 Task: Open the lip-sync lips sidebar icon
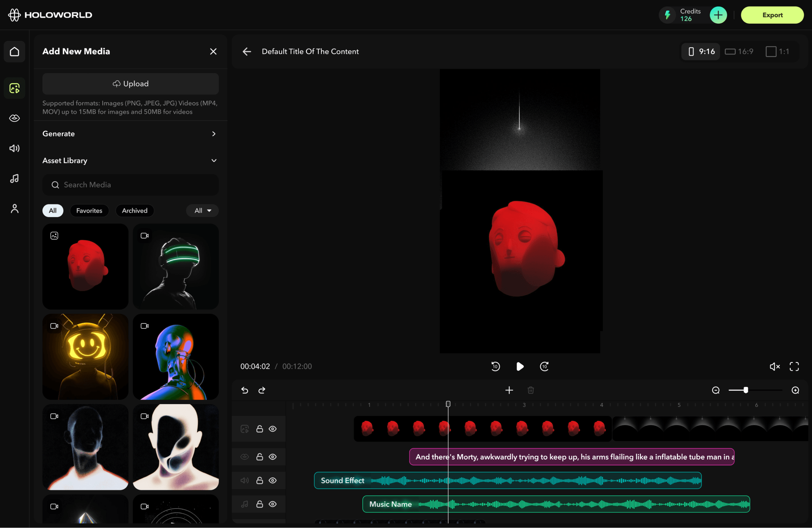tap(15, 118)
